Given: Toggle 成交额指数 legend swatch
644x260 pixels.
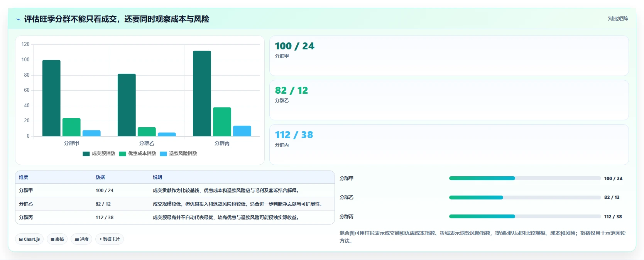Looking at the screenshot, I should (86, 154).
